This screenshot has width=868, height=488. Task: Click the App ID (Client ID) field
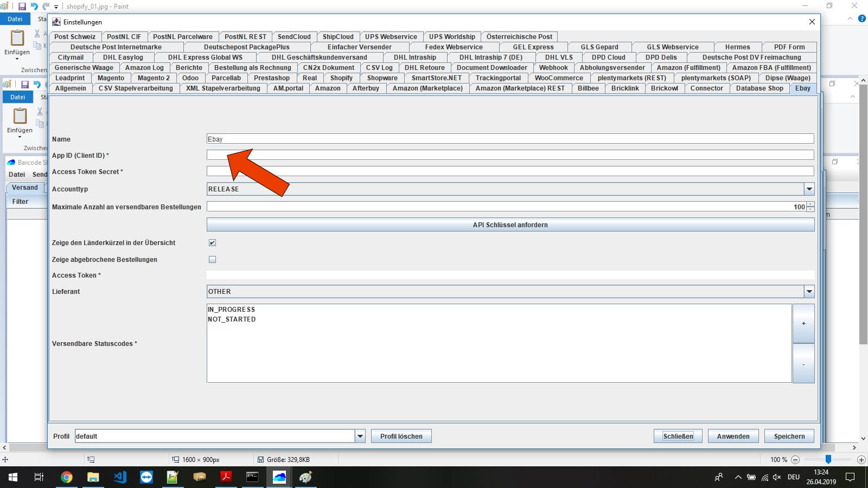pos(510,155)
